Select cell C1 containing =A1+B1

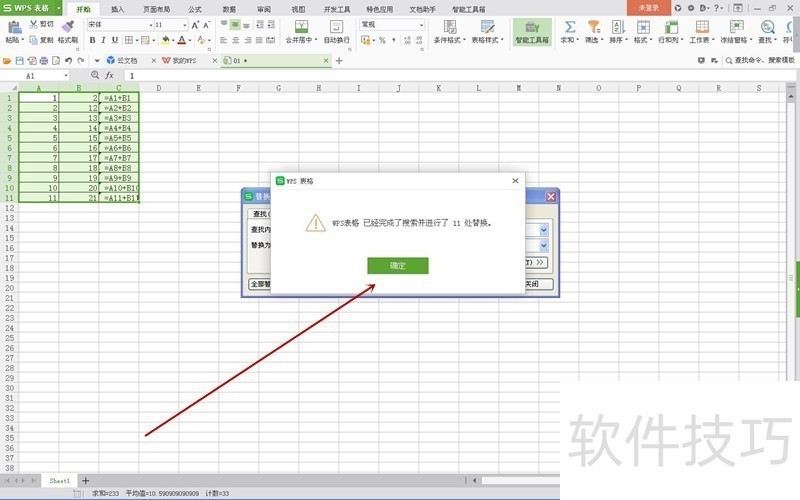click(118, 97)
